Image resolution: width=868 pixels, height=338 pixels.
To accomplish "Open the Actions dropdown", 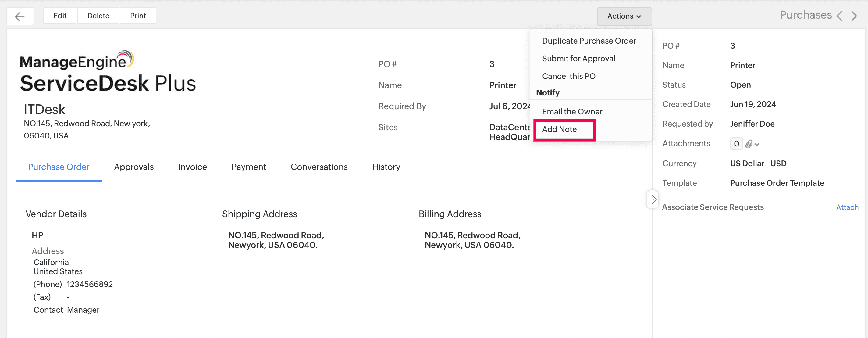I will 624,16.
